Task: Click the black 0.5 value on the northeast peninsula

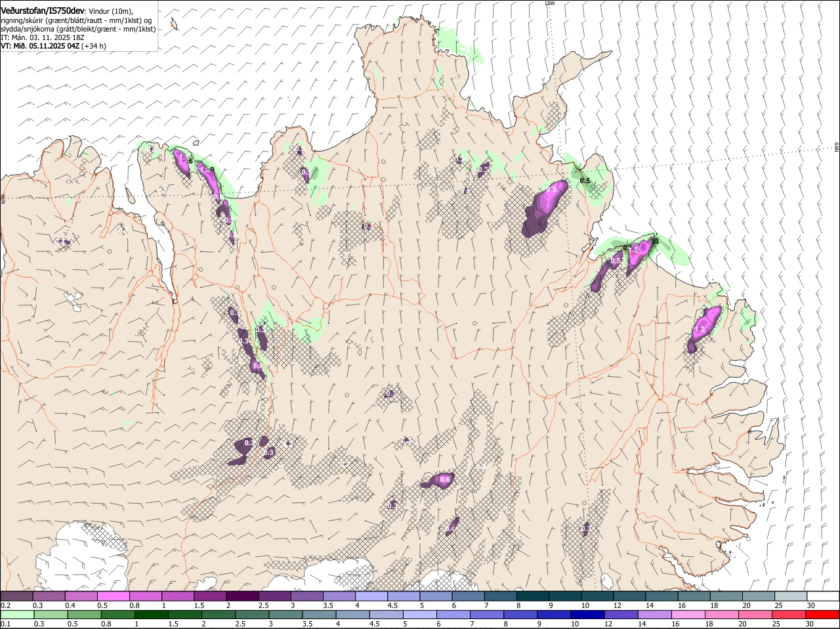Action: pyautogui.click(x=585, y=181)
